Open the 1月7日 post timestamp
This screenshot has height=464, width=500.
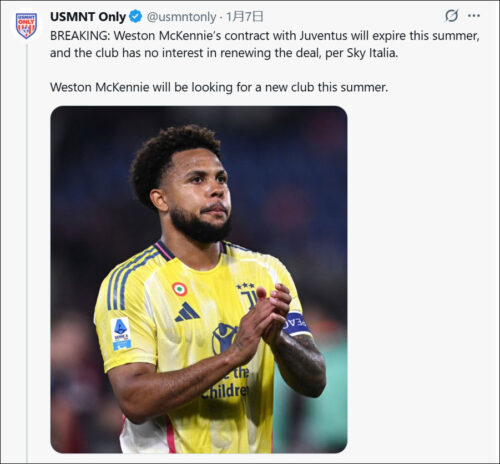(245, 17)
